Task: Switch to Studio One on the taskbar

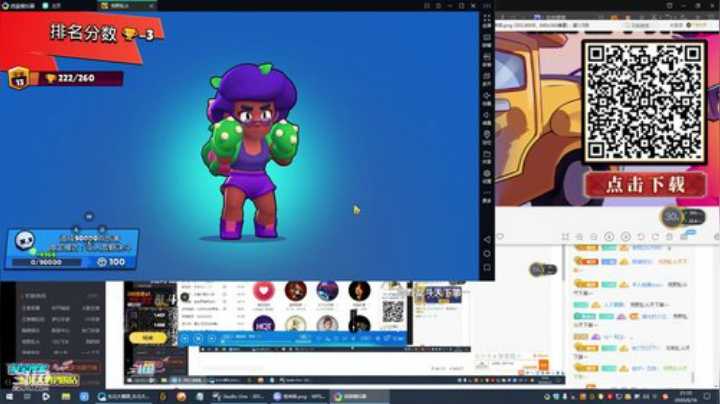Action: (x=237, y=396)
